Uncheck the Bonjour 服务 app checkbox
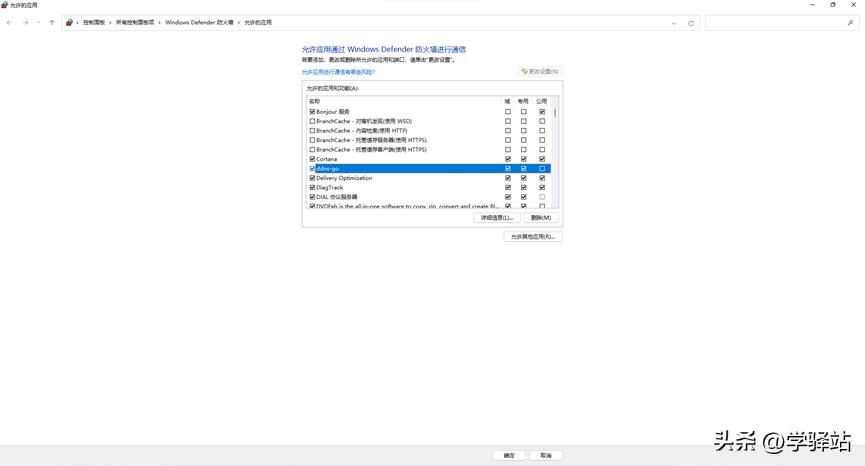Image resolution: width=865 pixels, height=466 pixels. 312,112
